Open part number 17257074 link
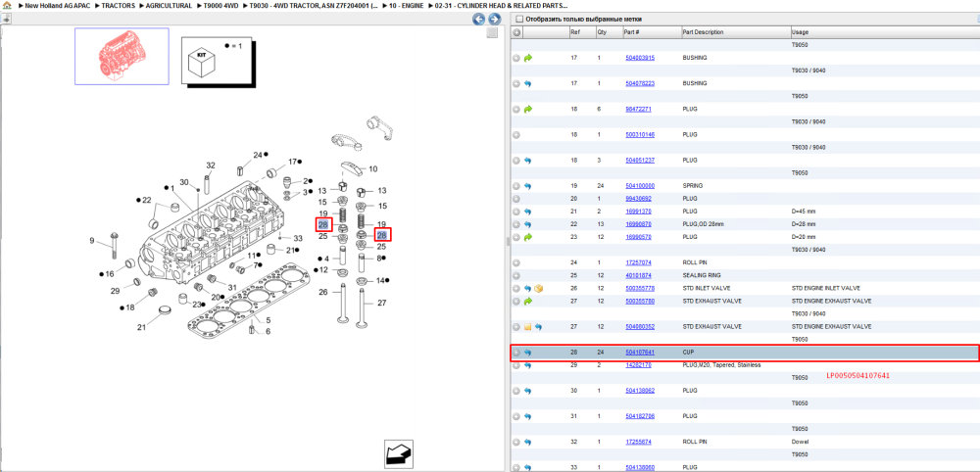This screenshot has height=472, width=980. click(638, 262)
